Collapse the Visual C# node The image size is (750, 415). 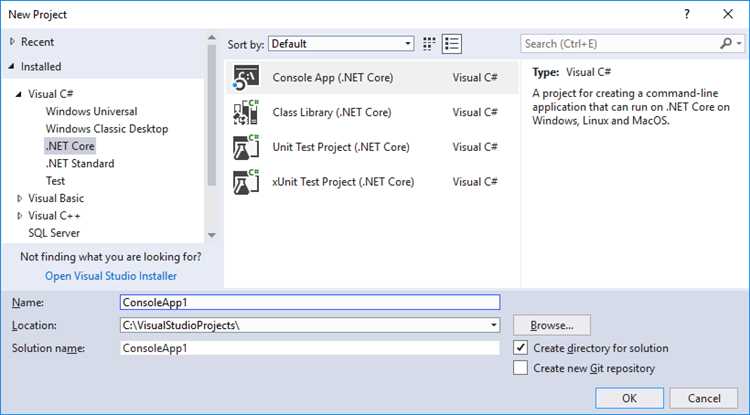pyautogui.click(x=19, y=94)
